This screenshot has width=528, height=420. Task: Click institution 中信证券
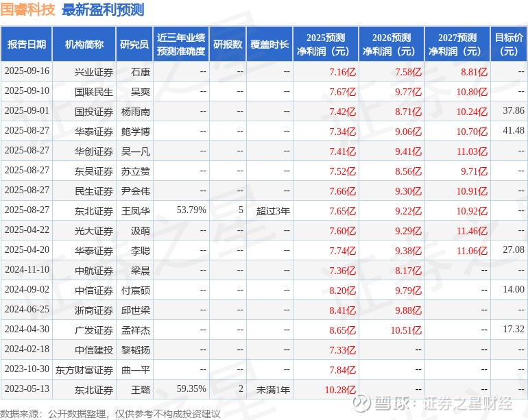[94, 291]
